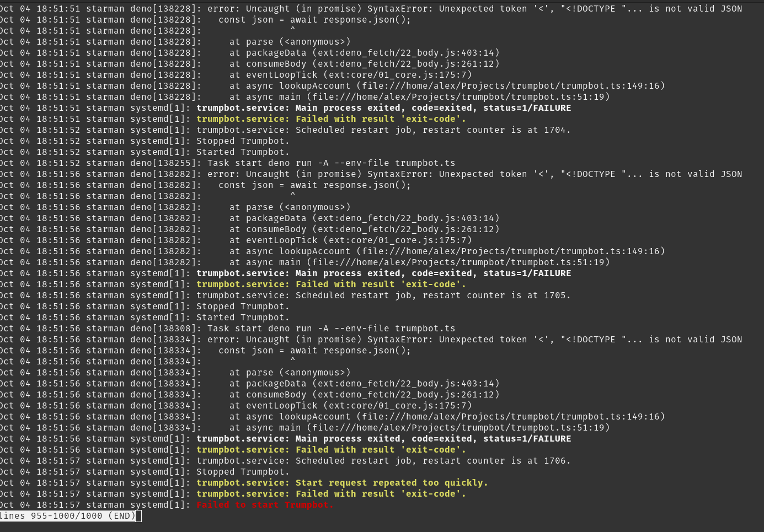Click "at parse (<anonymous>)" in deno[138228] trace
Screen dimensions: 764x532
tap(290, 42)
